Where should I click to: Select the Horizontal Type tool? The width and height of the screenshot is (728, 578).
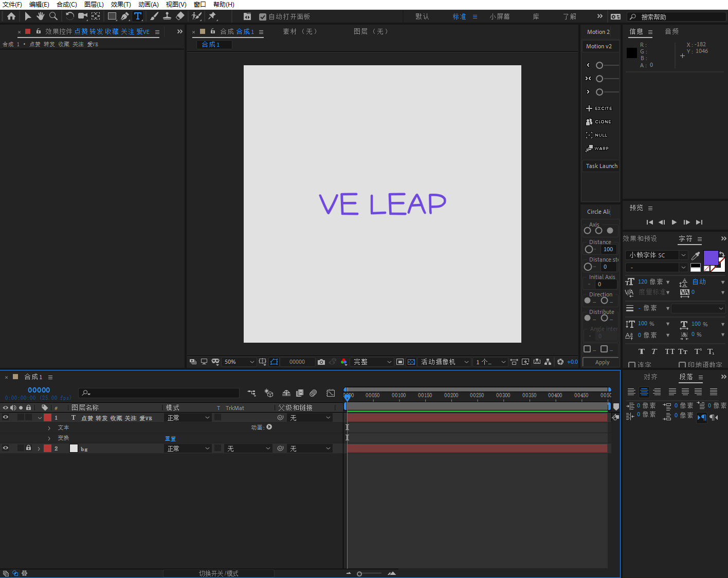(x=138, y=16)
